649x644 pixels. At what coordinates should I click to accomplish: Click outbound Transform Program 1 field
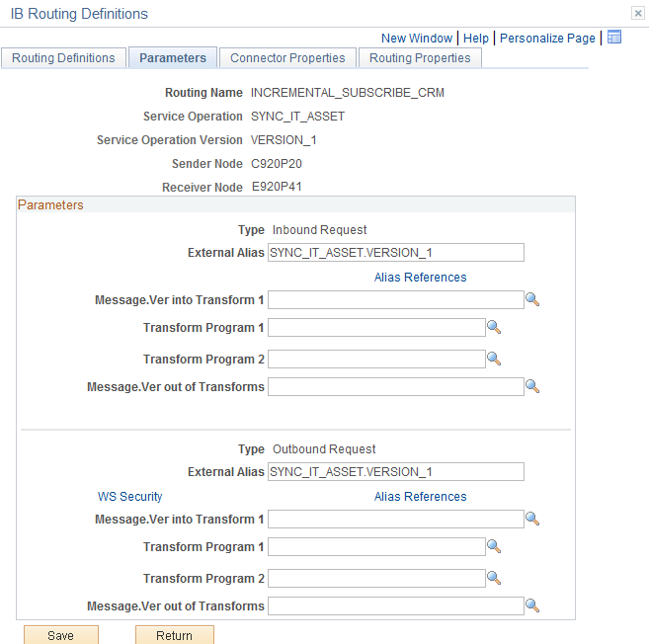[x=376, y=547]
